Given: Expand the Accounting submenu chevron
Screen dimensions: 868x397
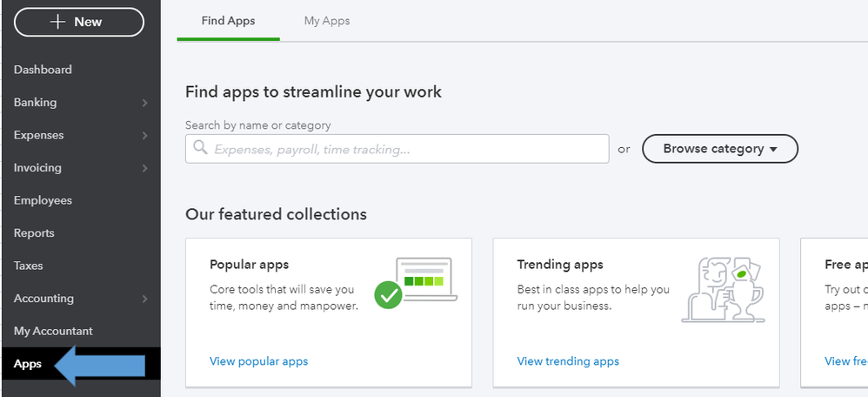Looking at the screenshot, I should (144, 299).
